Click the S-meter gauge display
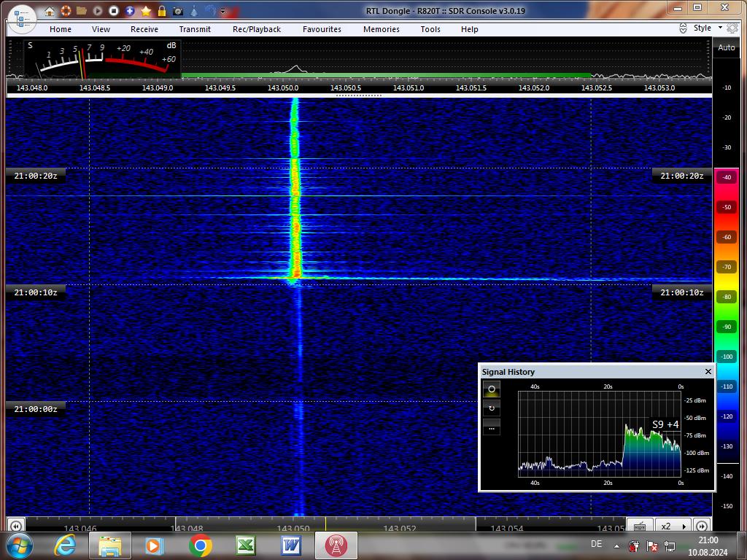This screenshot has width=747, height=560. click(102, 59)
